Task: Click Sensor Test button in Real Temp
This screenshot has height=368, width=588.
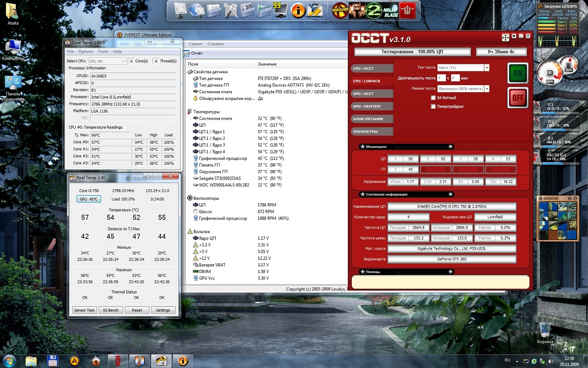Action: click(84, 310)
